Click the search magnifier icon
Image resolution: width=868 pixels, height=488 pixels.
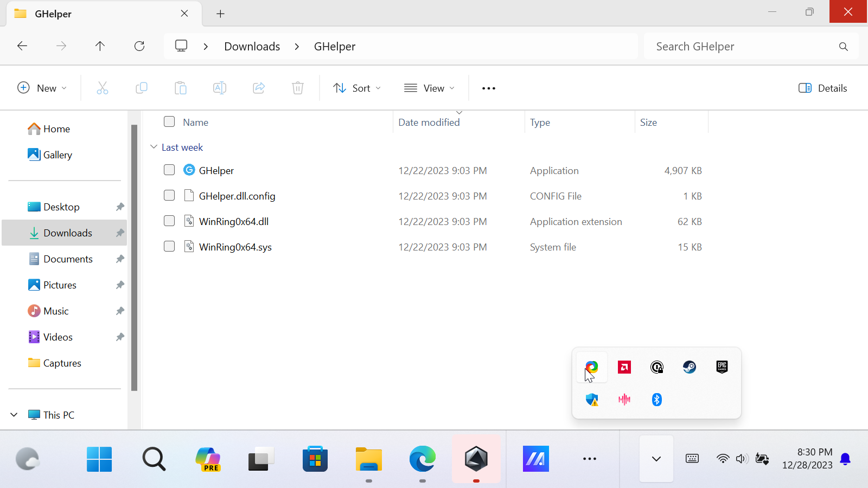(x=843, y=47)
